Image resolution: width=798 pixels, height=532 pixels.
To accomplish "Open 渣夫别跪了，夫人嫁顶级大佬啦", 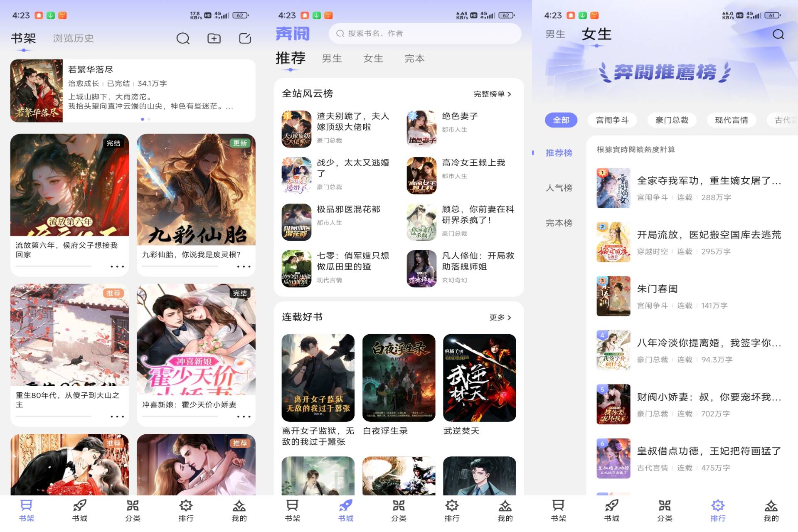I will [x=337, y=129].
